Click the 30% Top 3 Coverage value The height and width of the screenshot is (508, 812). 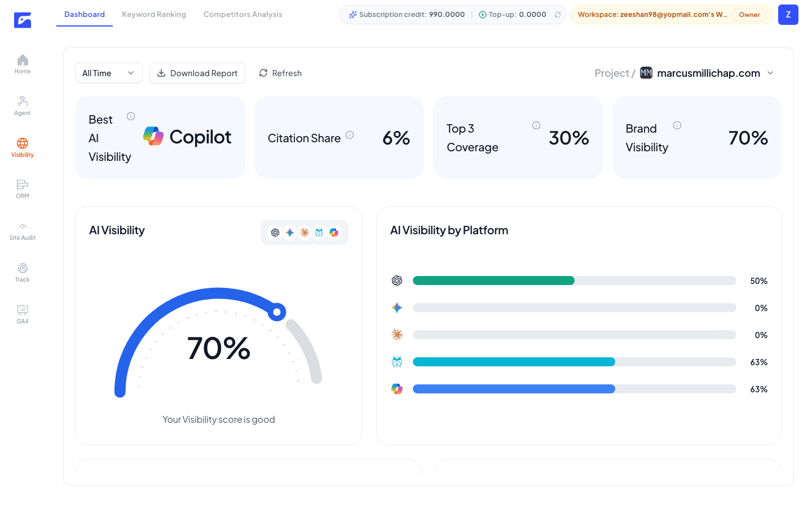point(569,138)
